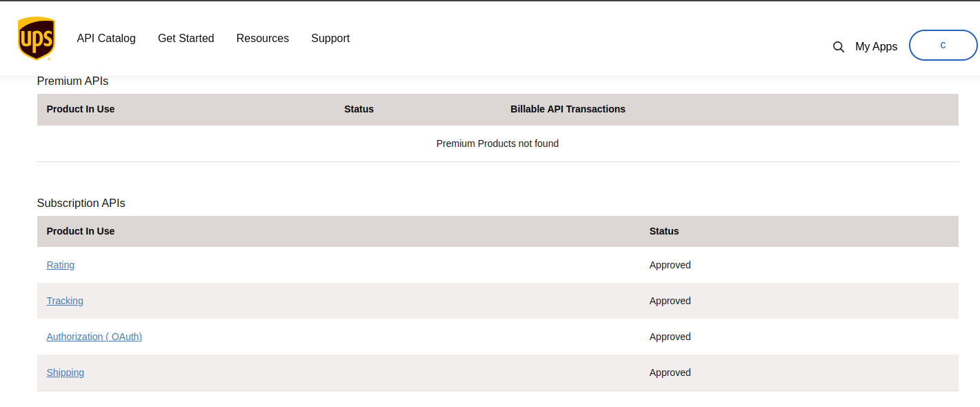The image size is (980, 407).
Task: Click the Premium APIs section heading
Action: [x=72, y=81]
